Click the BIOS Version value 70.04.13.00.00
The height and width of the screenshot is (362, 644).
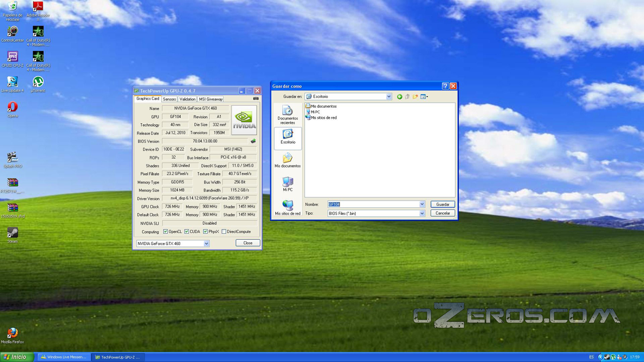(205, 141)
